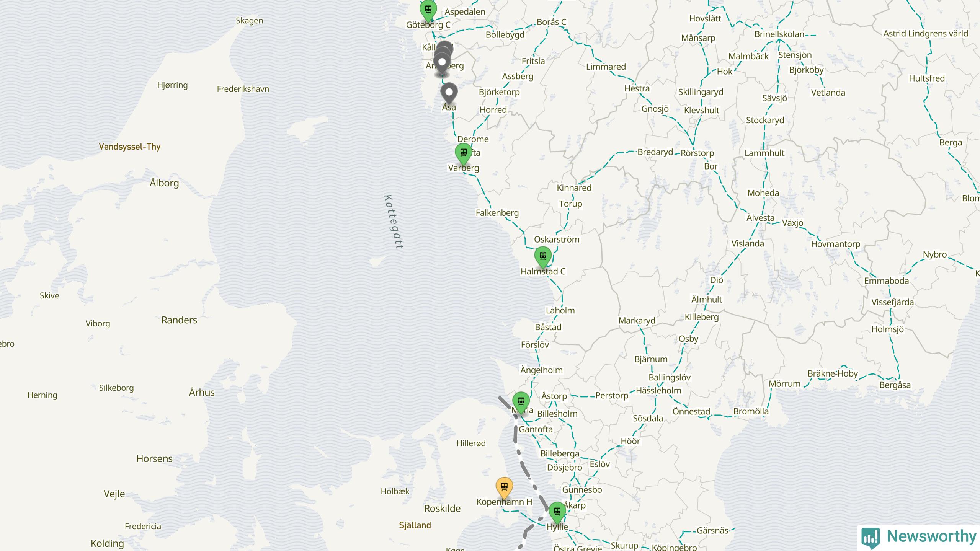Click the Ålborg city label
Screen dimensions: 980x551
164,183
